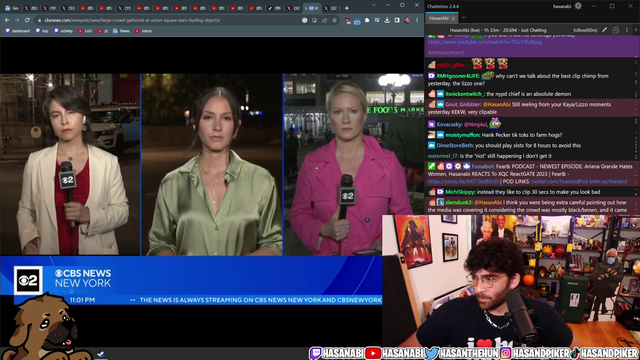Open 'activity' bookmark
Image resolution: width=640 pixels, height=360 pixels.
(63, 31)
